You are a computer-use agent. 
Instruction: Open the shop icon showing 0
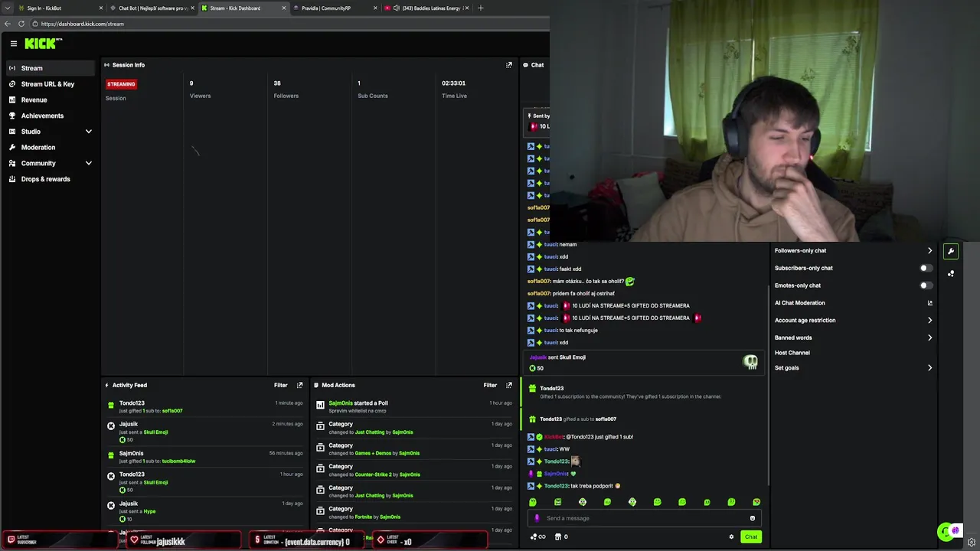(560, 536)
